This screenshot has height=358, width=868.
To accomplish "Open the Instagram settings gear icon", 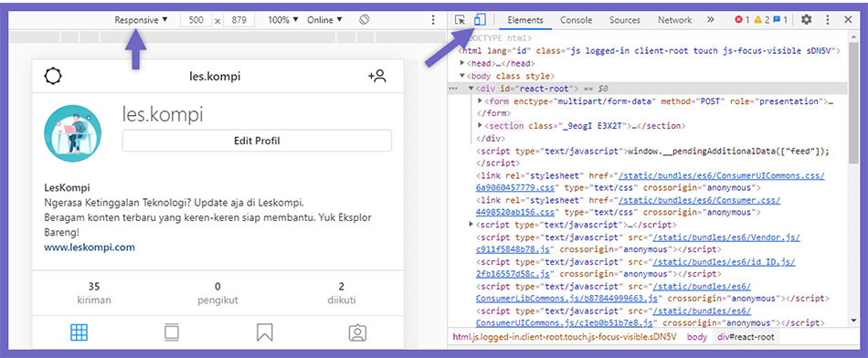I will tap(53, 76).
